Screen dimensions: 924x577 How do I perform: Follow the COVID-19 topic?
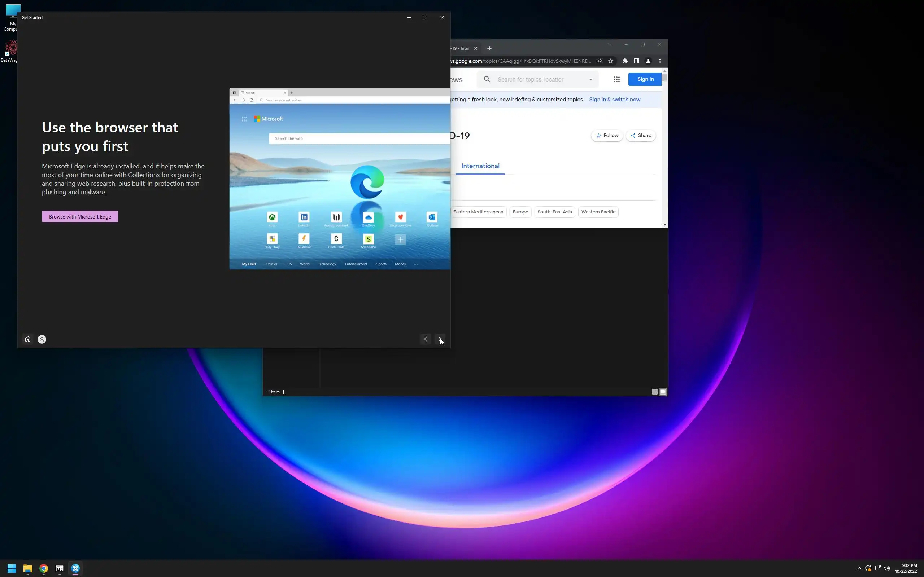pyautogui.click(x=607, y=136)
